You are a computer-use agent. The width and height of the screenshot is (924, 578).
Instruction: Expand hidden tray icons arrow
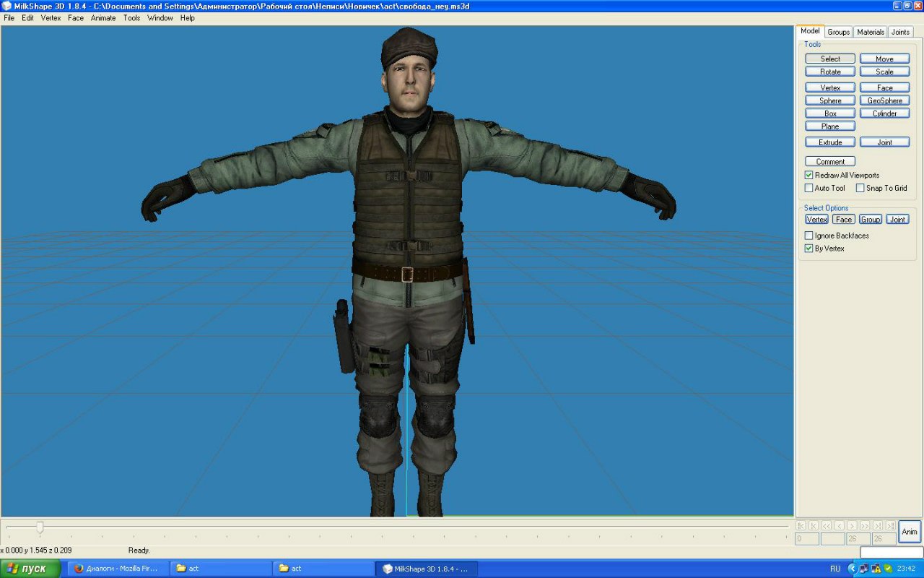click(853, 569)
